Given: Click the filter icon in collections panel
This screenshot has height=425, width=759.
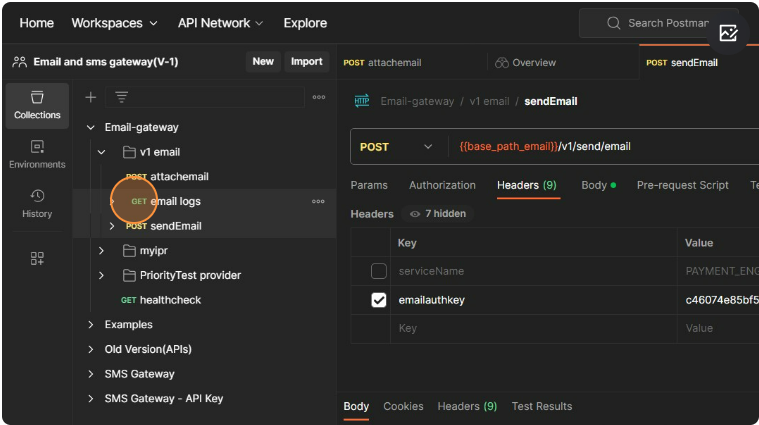Looking at the screenshot, I should coord(121,97).
